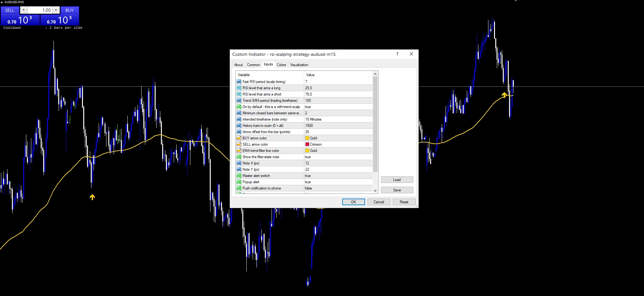
Task: Click the Intended timeframe row icon
Action: point(239,119)
